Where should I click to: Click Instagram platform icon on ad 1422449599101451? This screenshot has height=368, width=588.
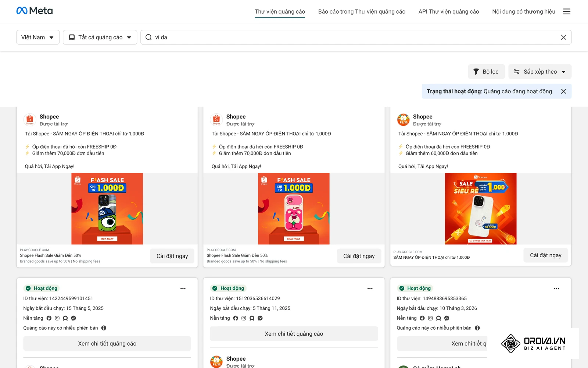tap(57, 318)
